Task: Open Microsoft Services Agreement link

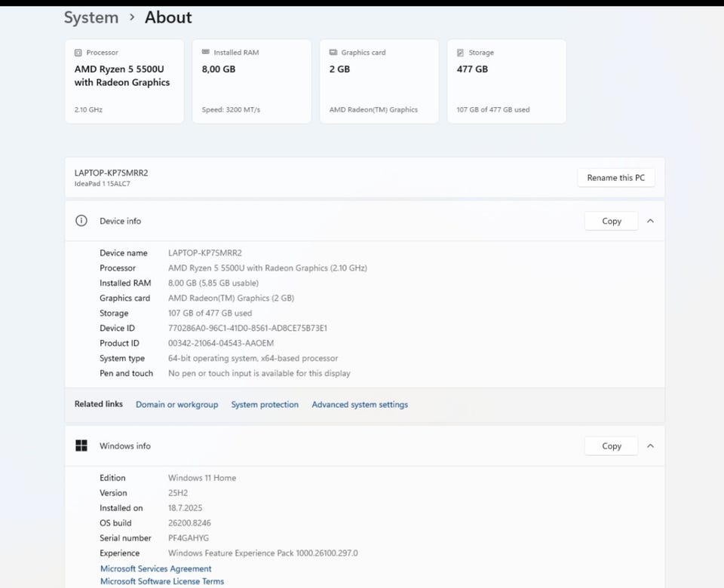Action: click(x=155, y=568)
